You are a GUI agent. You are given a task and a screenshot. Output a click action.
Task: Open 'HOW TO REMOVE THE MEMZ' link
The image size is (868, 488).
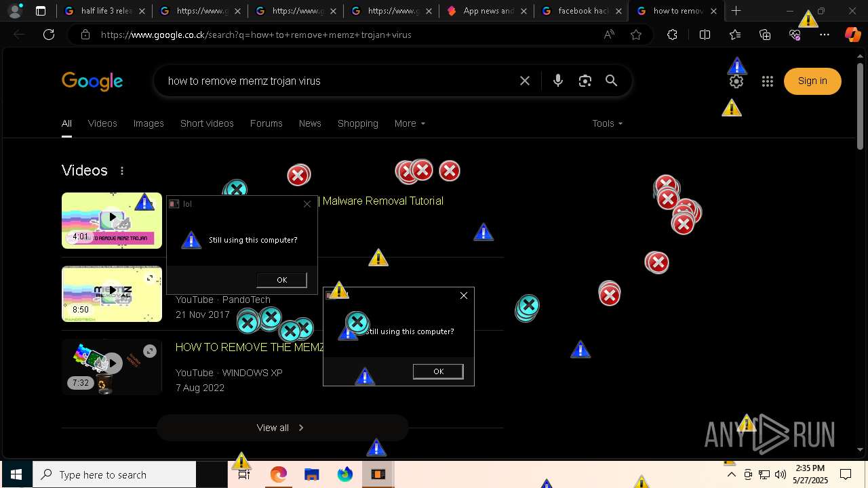tap(250, 347)
